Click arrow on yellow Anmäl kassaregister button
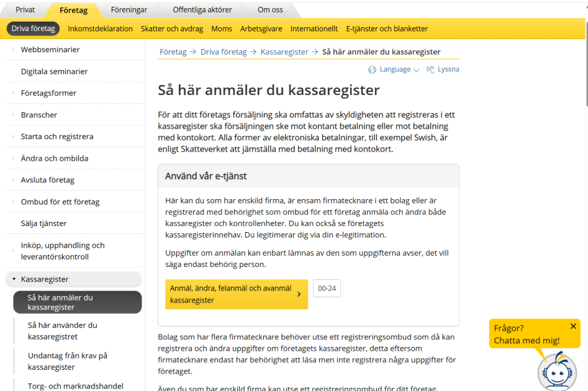 299,294
